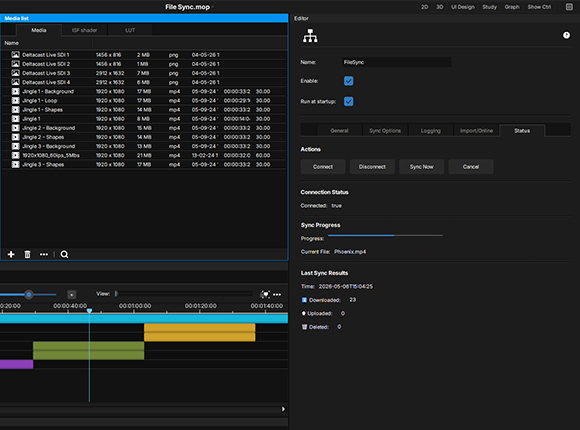This screenshot has height=430, width=580.
Task: Switch to the Sync Options tab
Action: click(x=385, y=131)
